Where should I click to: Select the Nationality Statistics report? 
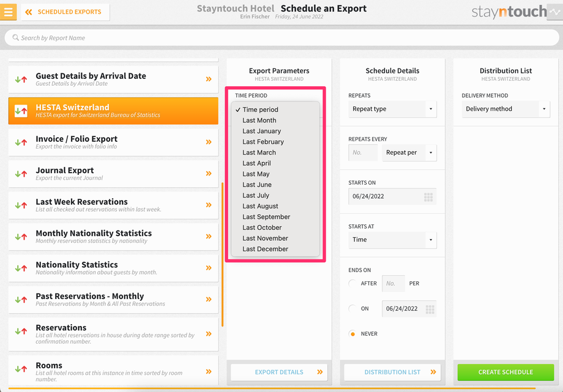tap(113, 268)
